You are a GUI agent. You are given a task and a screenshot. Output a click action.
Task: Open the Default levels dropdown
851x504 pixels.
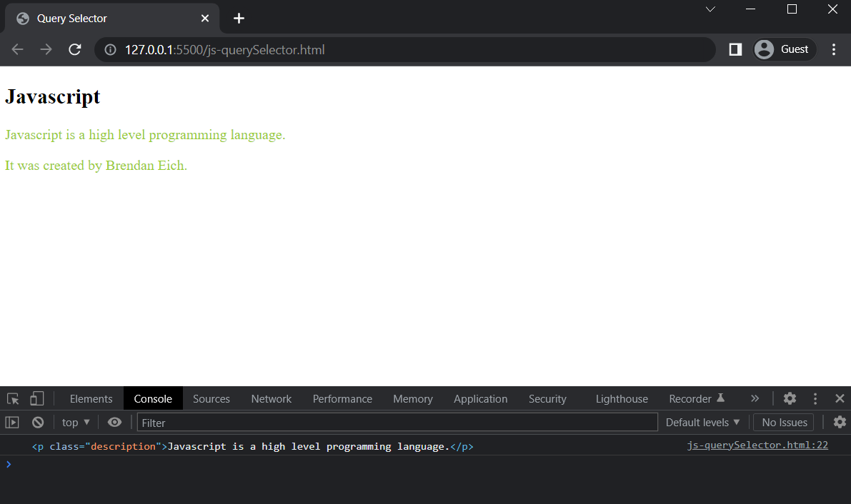tap(702, 422)
